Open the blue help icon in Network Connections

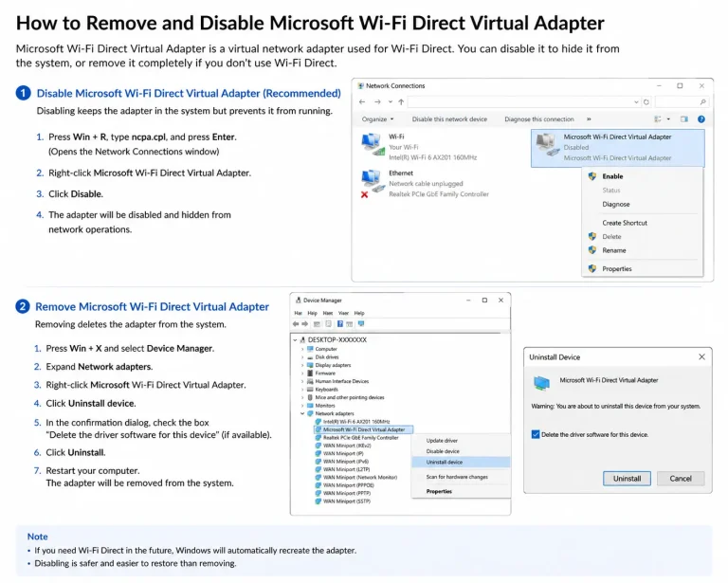click(701, 119)
